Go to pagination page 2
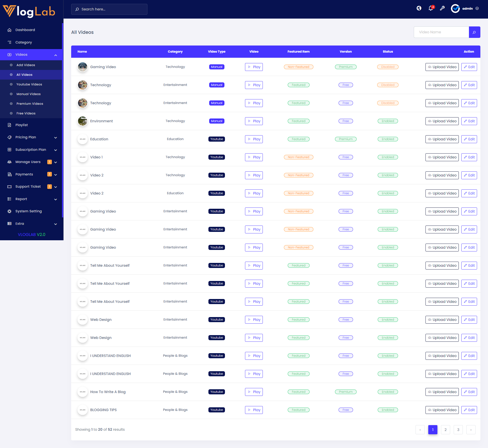The image size is (488, 448). 445,430
